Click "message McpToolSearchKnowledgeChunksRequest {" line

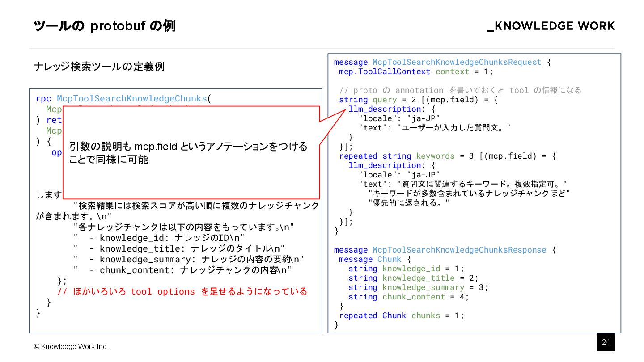point(443,62)
